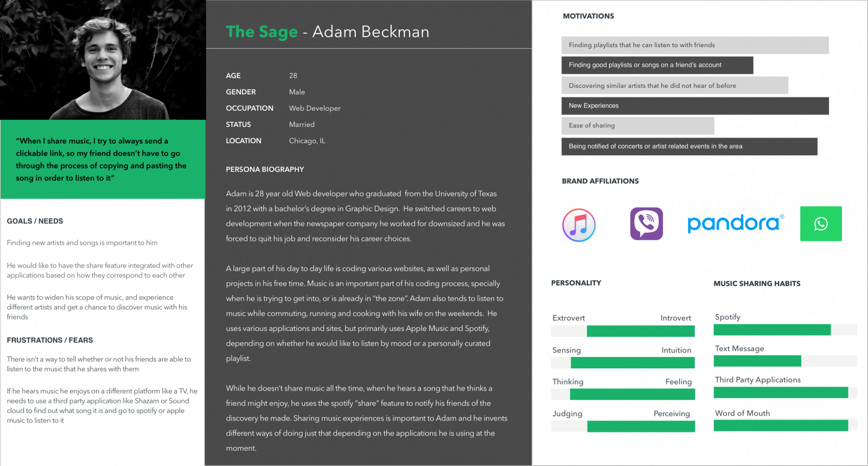This screenshot has width=868, height=466.
Task: Click the Word of Mouth bar
Action: pos(785,425)
